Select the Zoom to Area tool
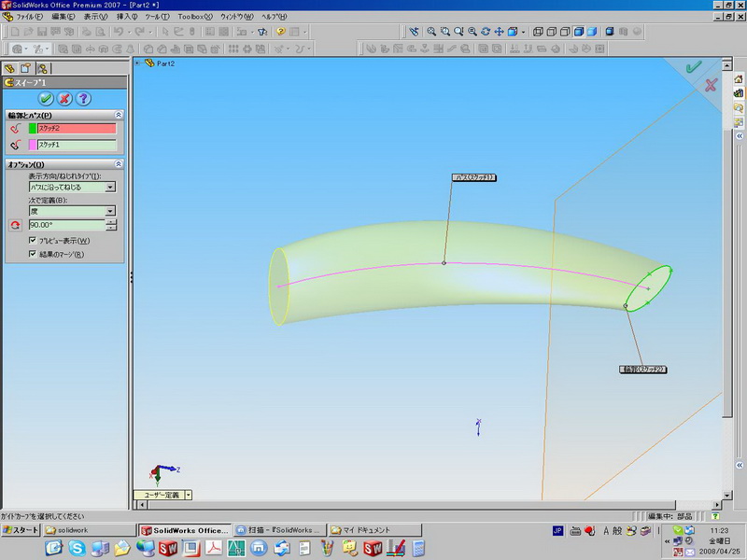This screenshot has width=747, height=560. pos(445,32)
